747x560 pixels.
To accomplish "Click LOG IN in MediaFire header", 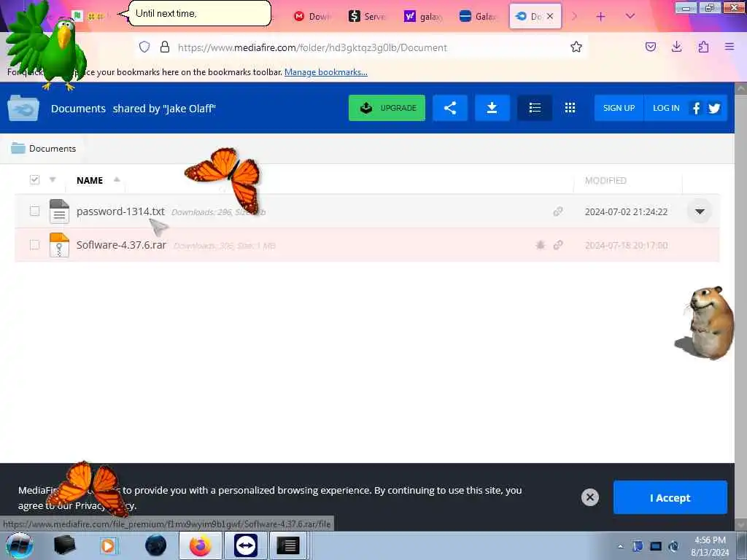I will pos(666,108).
